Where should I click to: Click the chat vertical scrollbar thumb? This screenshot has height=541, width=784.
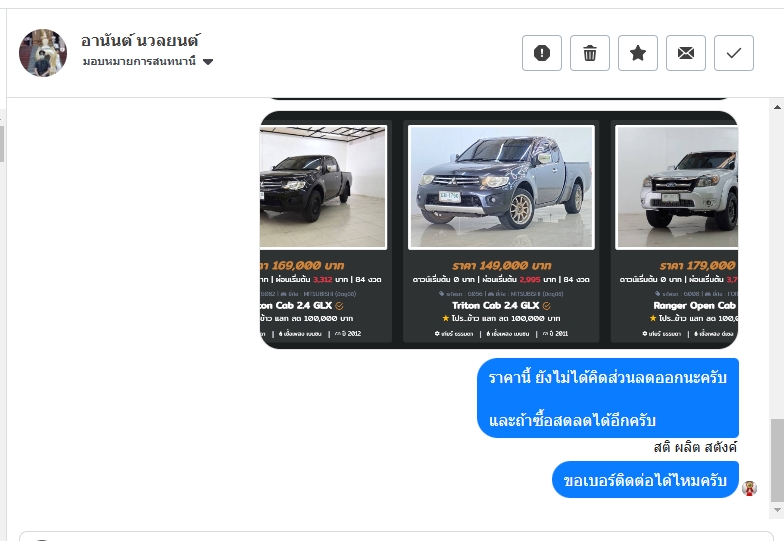pyautogui.click(x=777, y=460)
